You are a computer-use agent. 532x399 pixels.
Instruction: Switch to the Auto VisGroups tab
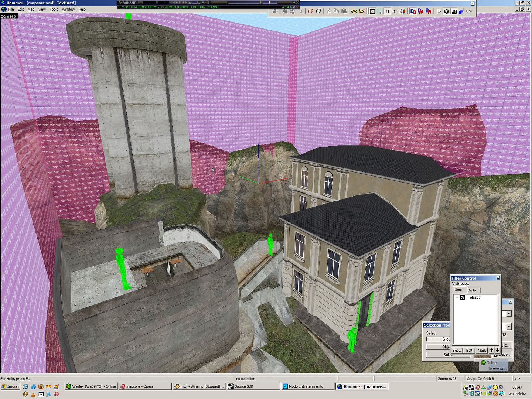(x=472, y=290)
